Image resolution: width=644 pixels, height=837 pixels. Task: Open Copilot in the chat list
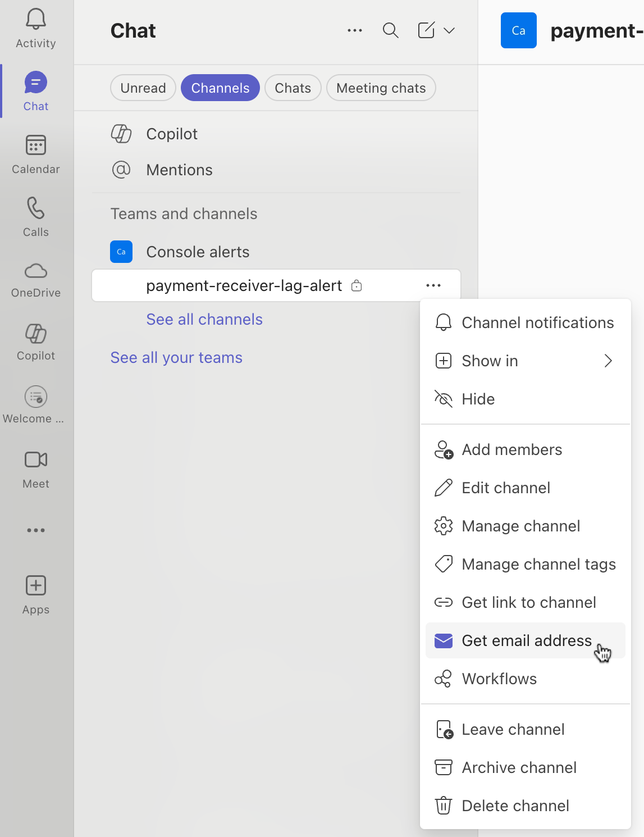point(276,134)
